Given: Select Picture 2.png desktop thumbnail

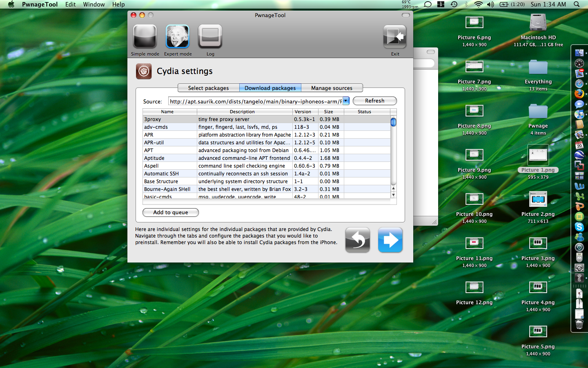Looking at the screenshot, I should pyautogui.click(x=538, y=200).
